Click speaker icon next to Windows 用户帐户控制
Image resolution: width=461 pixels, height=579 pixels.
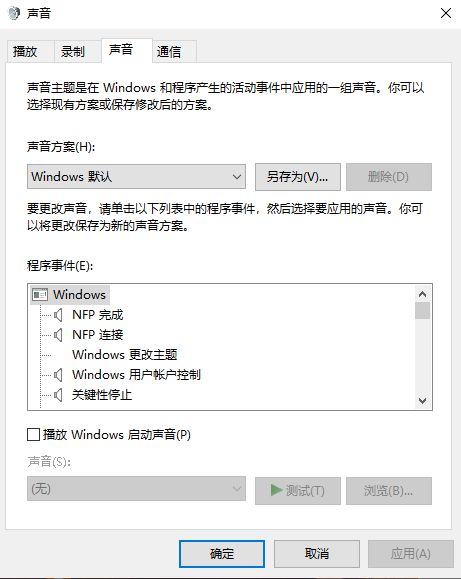pyautogui.click(x=58, y=375)
